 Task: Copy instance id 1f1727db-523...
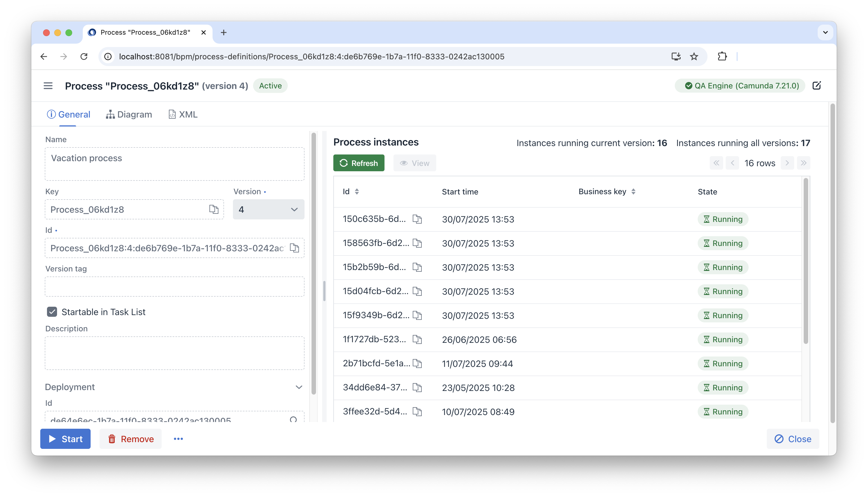point(417,339)
